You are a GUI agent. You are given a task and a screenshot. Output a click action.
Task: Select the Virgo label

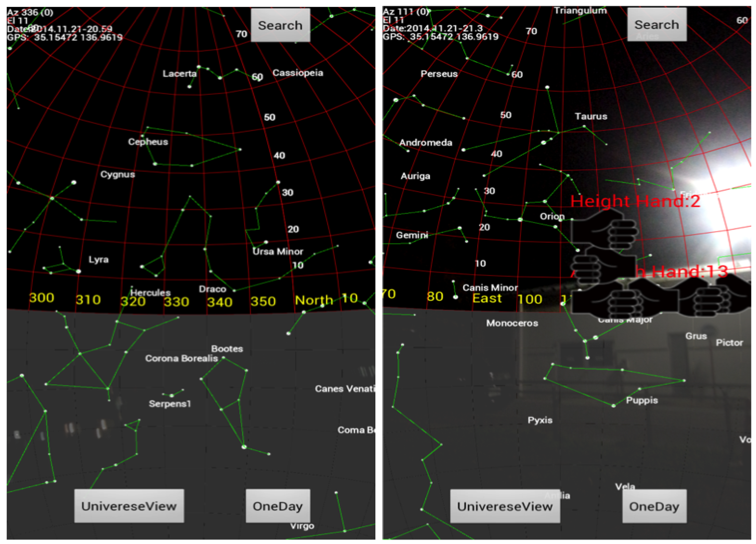(302, 526)
